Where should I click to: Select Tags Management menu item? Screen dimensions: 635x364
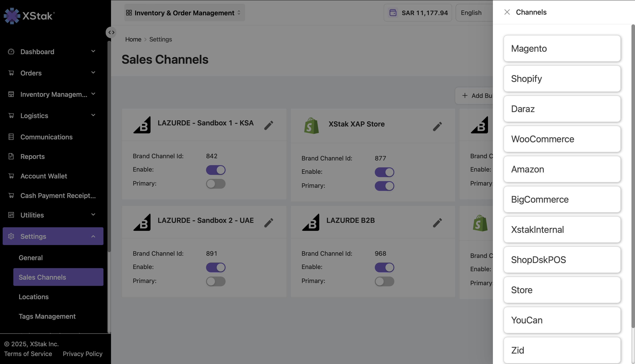[47, 316]
